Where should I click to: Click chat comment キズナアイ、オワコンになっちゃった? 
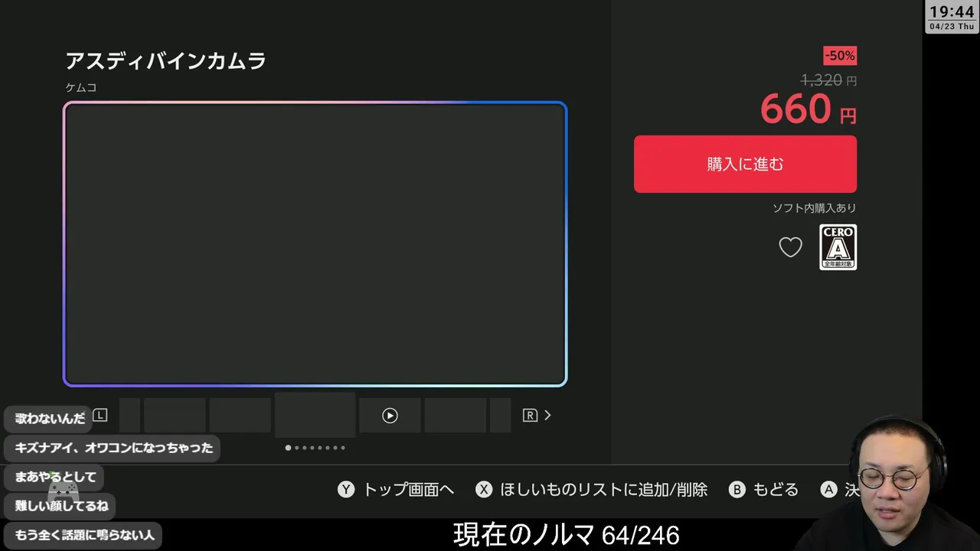113,448
